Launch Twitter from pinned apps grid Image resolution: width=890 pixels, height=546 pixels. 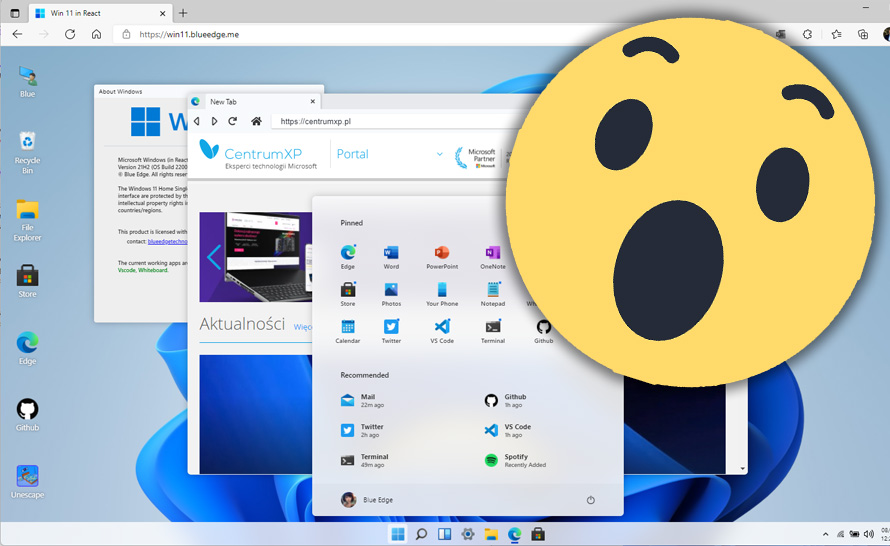click(x=391, y=331)
